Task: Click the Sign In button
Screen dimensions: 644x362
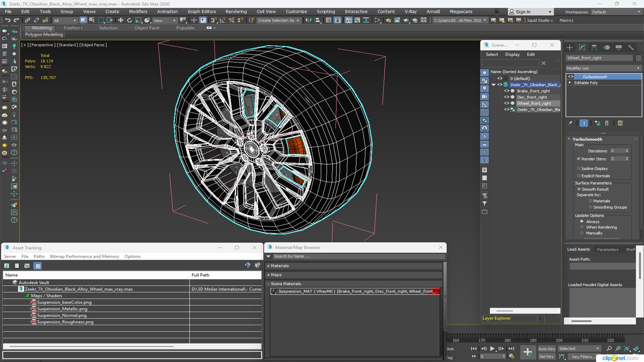Action: 530,12
